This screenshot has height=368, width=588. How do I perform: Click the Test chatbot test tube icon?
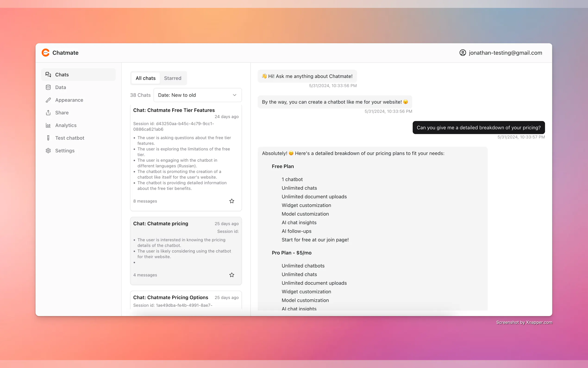coord(48,138)
